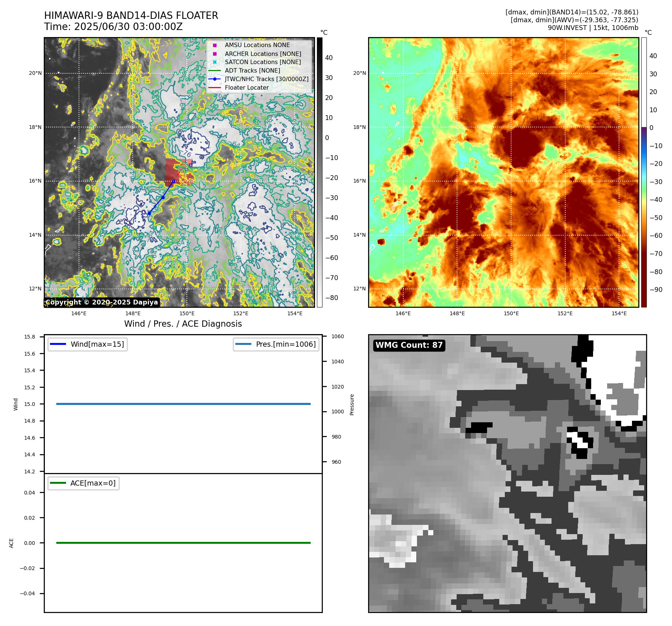Click the blue pressure line in wind chart
The width and height of the screenshot is (672, 626).
point(183,404)
